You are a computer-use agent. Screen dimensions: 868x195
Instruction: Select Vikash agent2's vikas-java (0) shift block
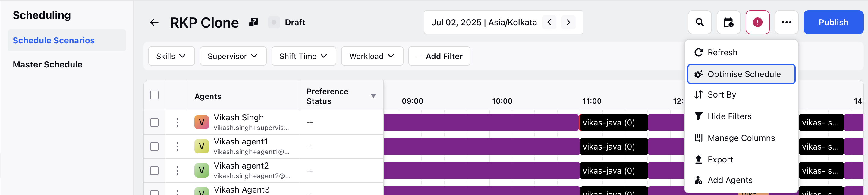click(613, 171)
